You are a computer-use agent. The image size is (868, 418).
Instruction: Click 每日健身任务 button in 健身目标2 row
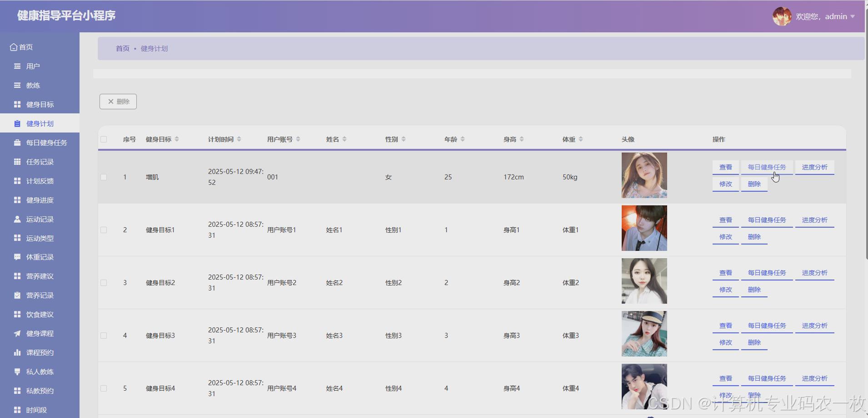[x=767, y=273]
